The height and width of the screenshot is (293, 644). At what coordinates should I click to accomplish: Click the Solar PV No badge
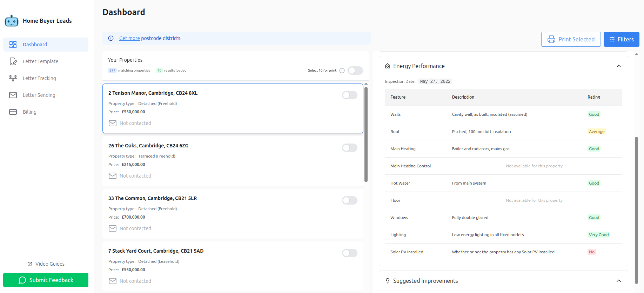click(592, 252)
